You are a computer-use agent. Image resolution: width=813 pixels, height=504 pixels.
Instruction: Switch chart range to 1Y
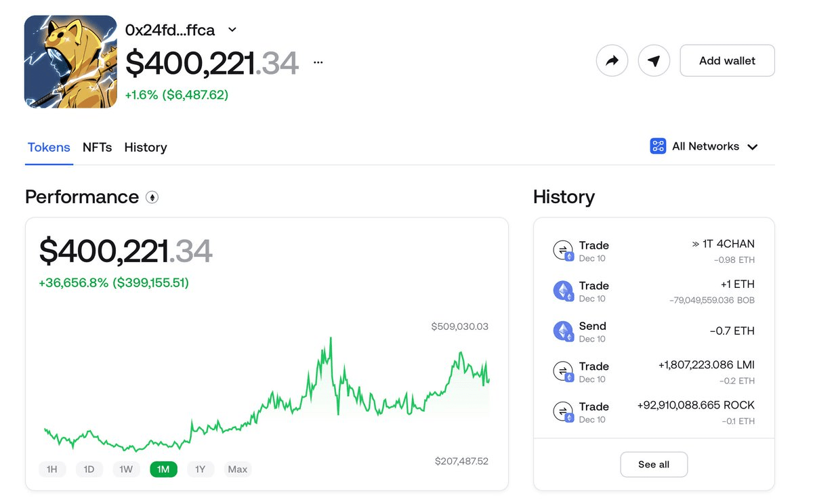pyautogui.click(x=200, y=469)
